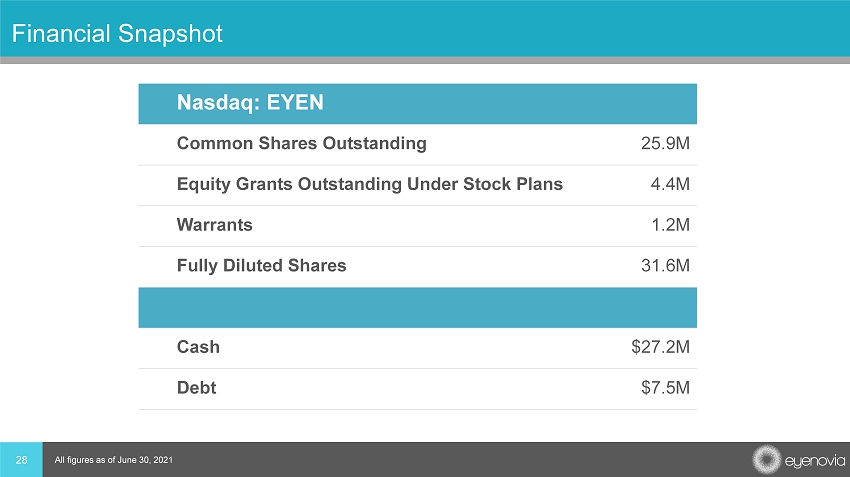Select the Debt row label
The width and height of the screenshot is (850, 477).
pos(196,388)
